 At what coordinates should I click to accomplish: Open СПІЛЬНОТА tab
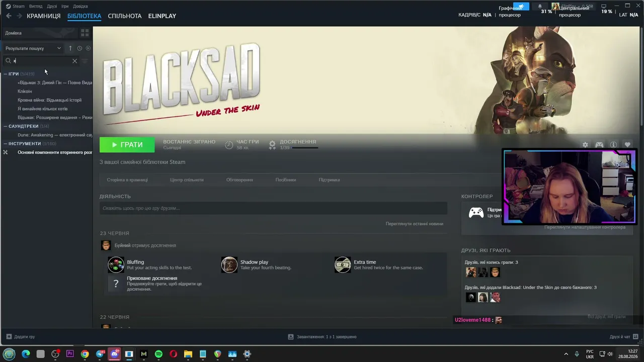pos(125,16)
